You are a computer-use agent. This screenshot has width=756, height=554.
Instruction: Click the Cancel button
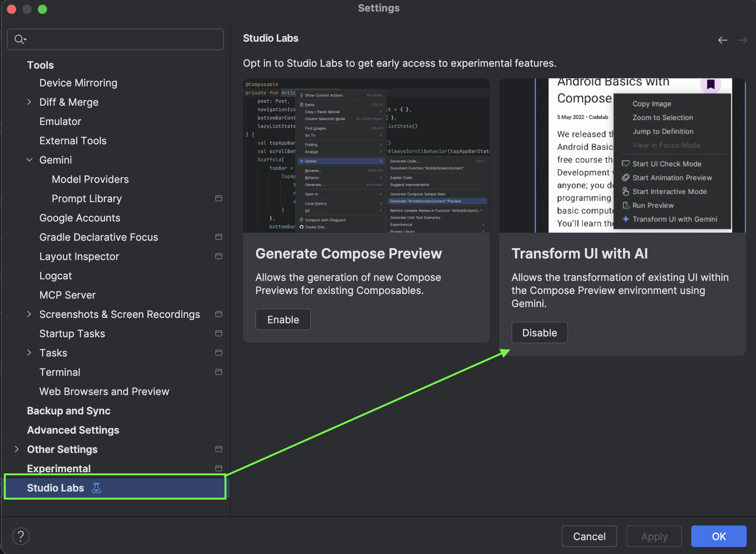[589, 536]
